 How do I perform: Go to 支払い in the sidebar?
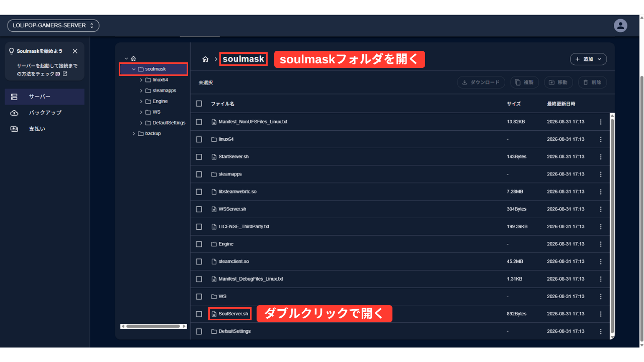click(x=45, y=129)
